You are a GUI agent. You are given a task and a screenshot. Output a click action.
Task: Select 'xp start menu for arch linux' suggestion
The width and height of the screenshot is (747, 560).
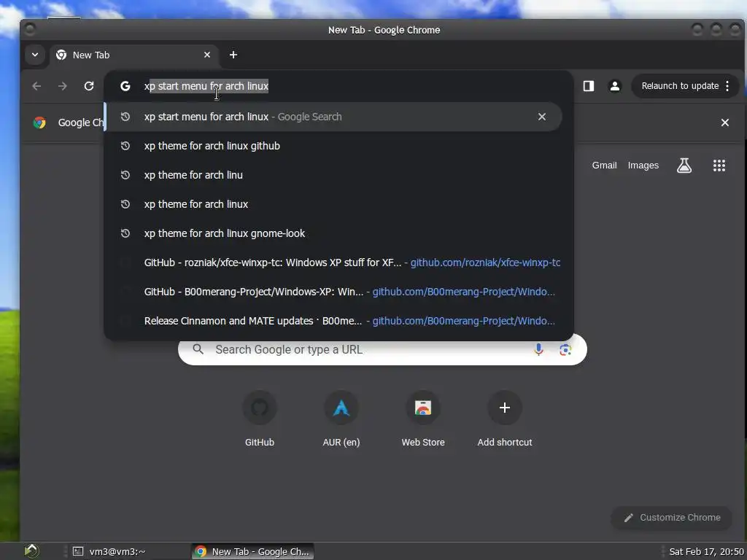333,117
